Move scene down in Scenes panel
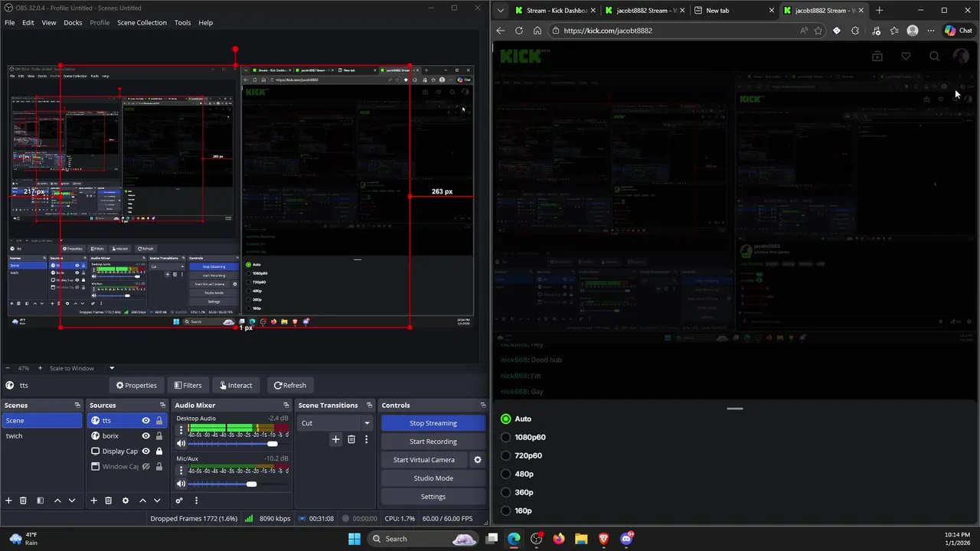The width and height of the screenshot is (980, 551). (72, 500)
